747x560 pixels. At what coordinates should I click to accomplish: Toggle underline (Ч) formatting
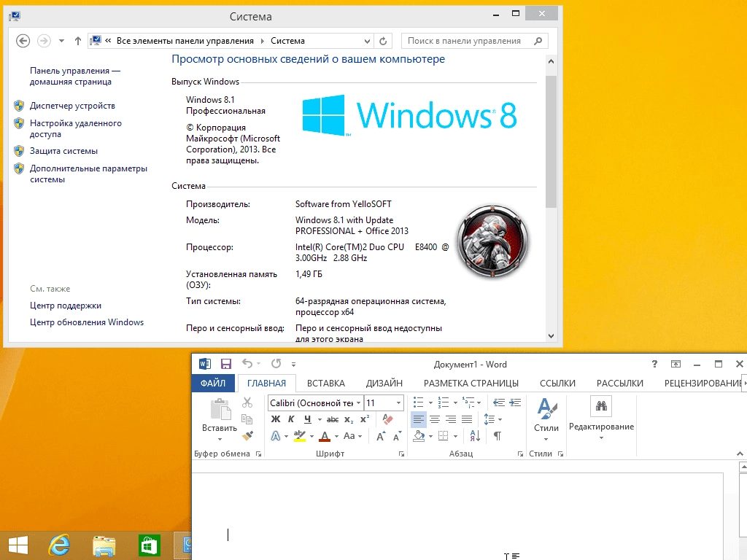(x=308, y=419)
